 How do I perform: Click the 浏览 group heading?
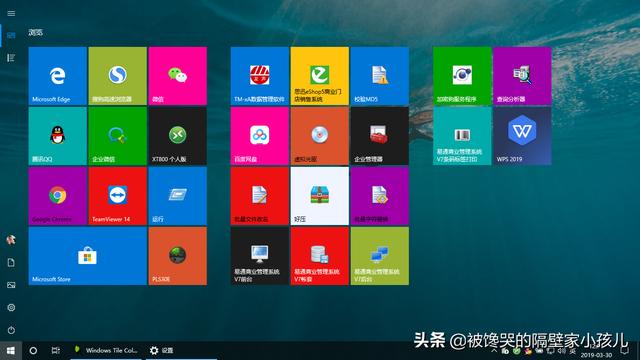point(36,33)
